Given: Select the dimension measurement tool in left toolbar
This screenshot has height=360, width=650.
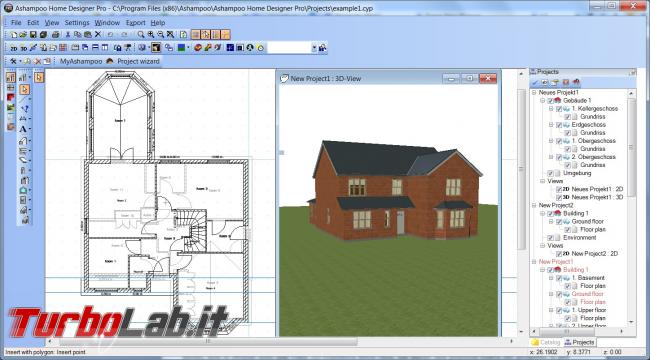Looking at the screenshot, I should [x=24, y=119].
